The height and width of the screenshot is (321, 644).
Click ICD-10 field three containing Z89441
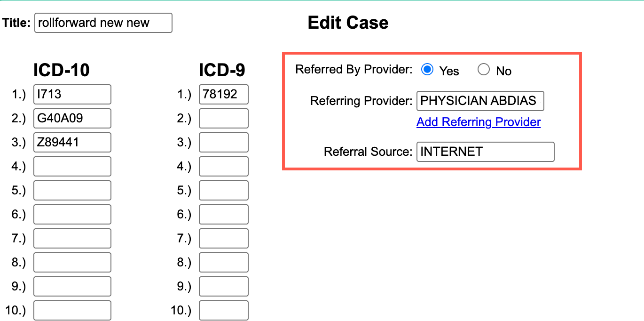72,142
